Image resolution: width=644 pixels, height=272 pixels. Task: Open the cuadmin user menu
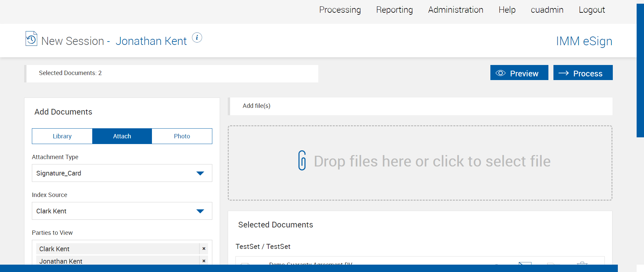tap(547, 10)
